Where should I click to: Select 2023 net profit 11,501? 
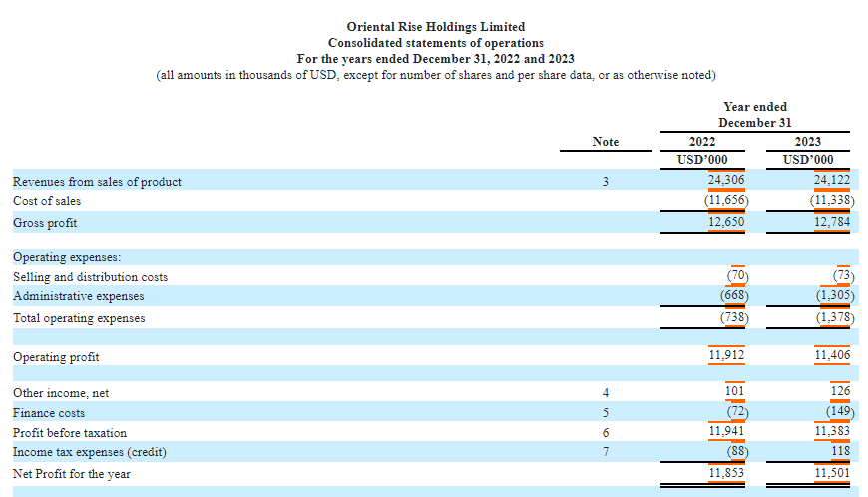[831, 473]
